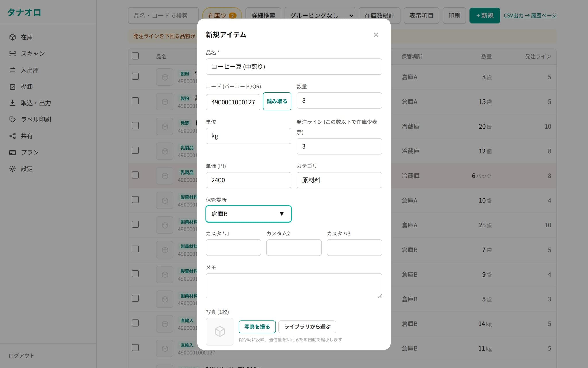The image size is (588, 368).
Task: Open the グルーピングなし grouping dropdown
Action: click(x=320, y=16)
